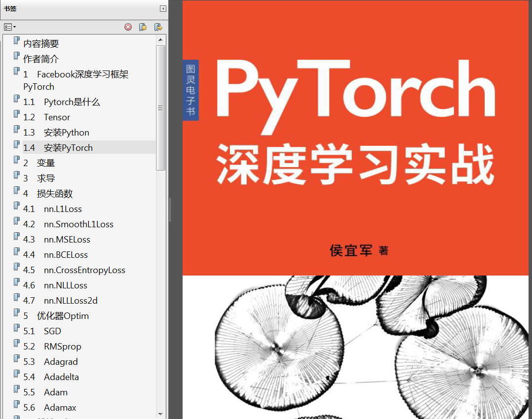The image size is (532, 419).
Task: Click bookmark icon beside 4 损失函数
Action: (17, 190)
